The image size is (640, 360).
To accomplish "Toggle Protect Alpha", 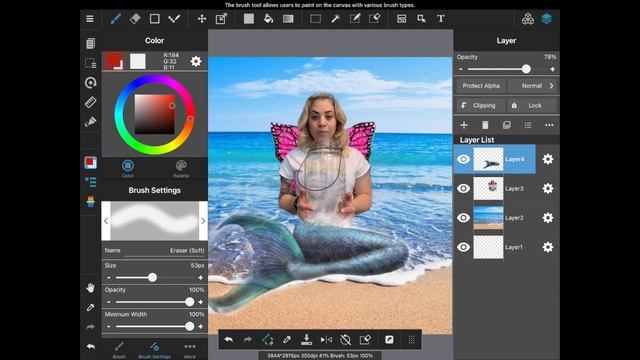I will pyautogui.click(x=481, y=86).
